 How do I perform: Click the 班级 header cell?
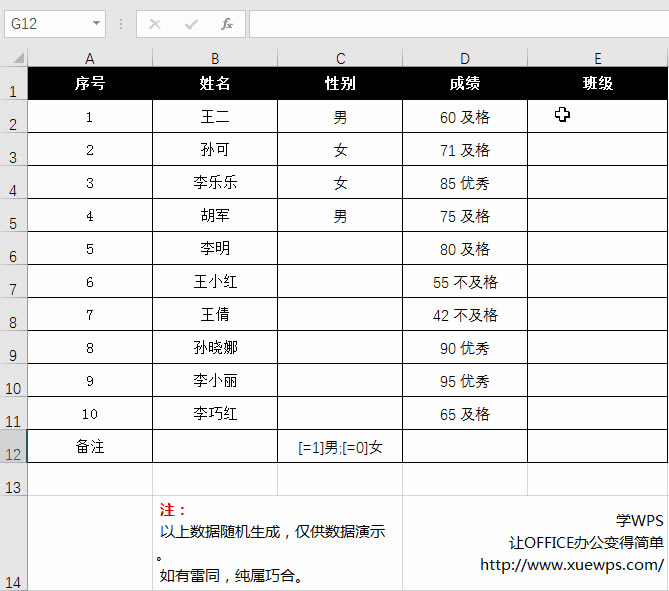click(598, 83)
